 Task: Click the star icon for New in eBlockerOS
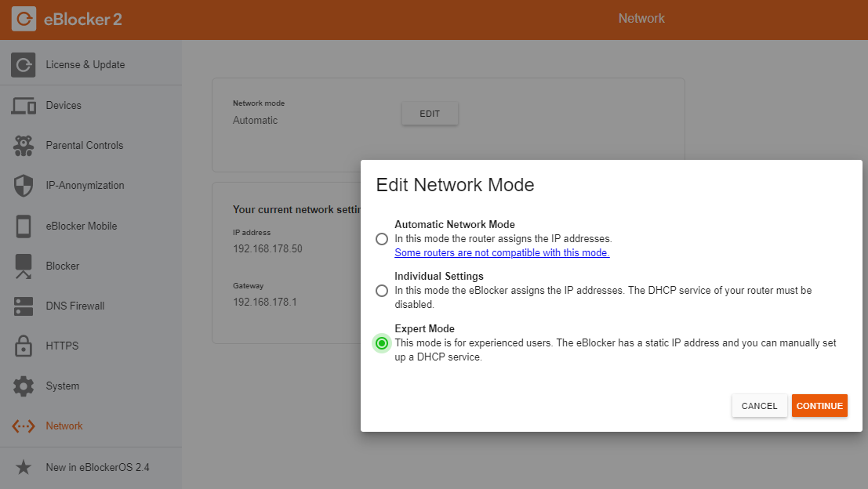tap(24, 467)
